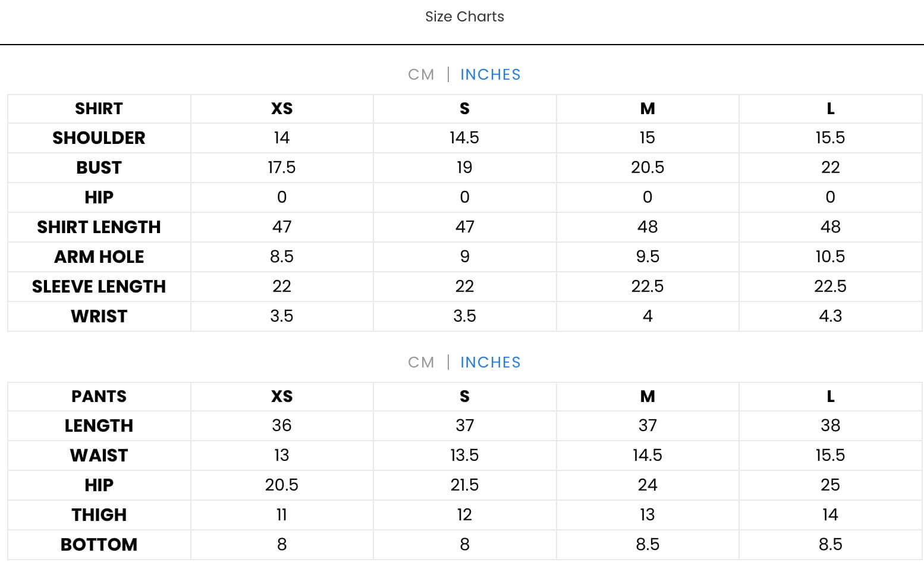This screenshot has height=581, width=924.
Task: Select INCHES above the shirt chart
Action: click(x=490, y=75)
